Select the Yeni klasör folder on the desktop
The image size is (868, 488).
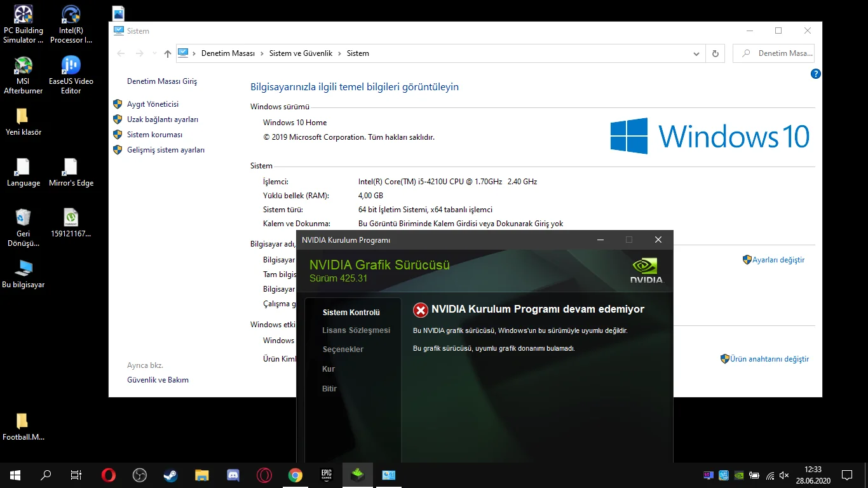coord(24,122)
